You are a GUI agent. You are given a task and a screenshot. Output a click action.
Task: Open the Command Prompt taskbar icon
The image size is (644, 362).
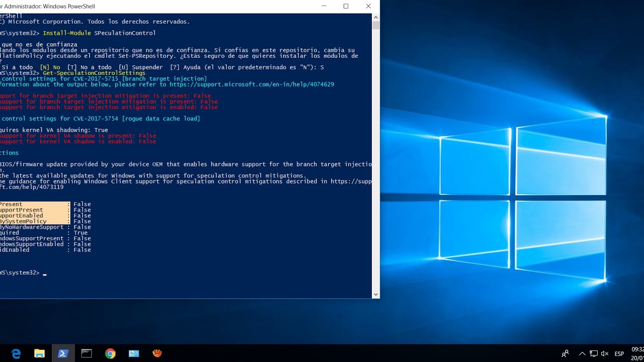tap(87, 353)
